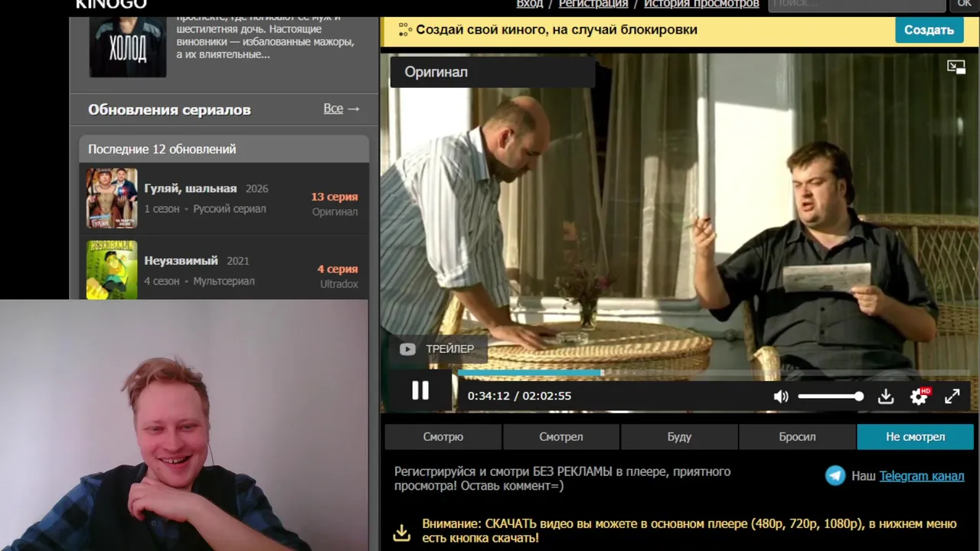Seek on the video progress bar
Viewport: 980px width, 551px height.
click(x=712, y=373)
